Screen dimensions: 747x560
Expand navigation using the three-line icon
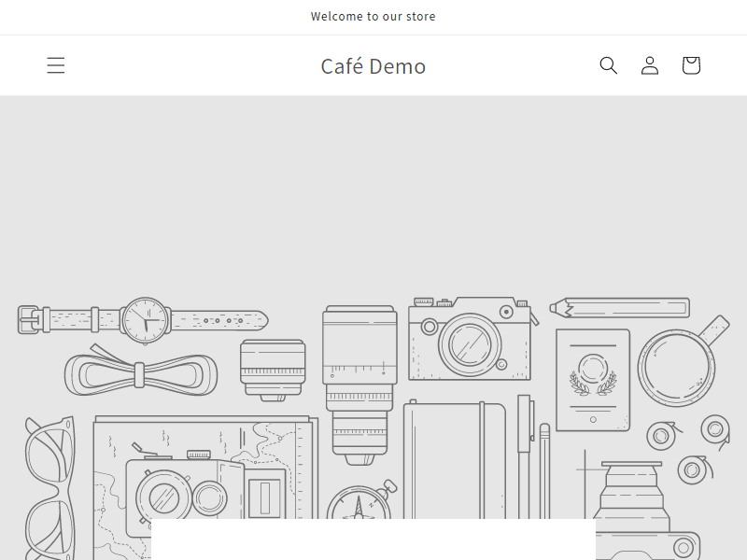(x=56, y=65)
